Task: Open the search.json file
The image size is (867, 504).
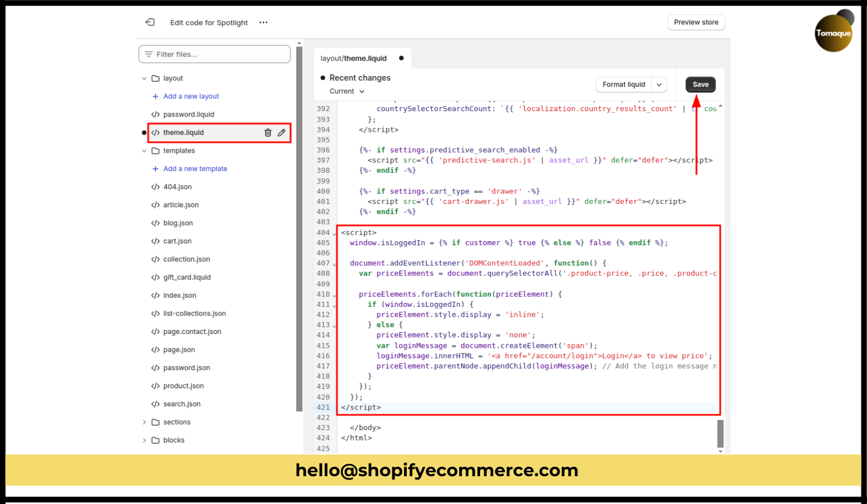Action: pyautogui.click(x=182, y=404)
